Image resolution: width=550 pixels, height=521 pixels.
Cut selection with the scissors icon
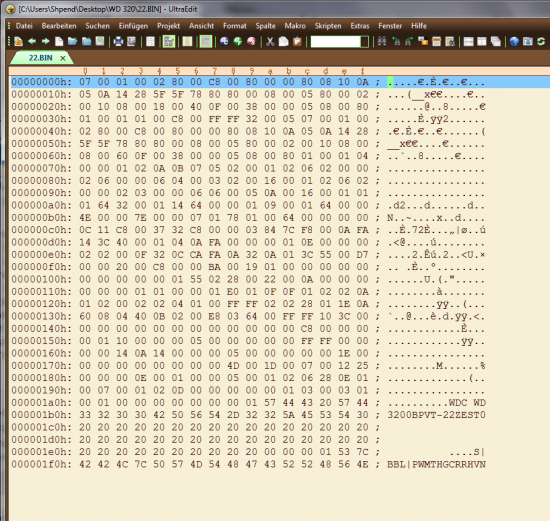tap(270, 41)
